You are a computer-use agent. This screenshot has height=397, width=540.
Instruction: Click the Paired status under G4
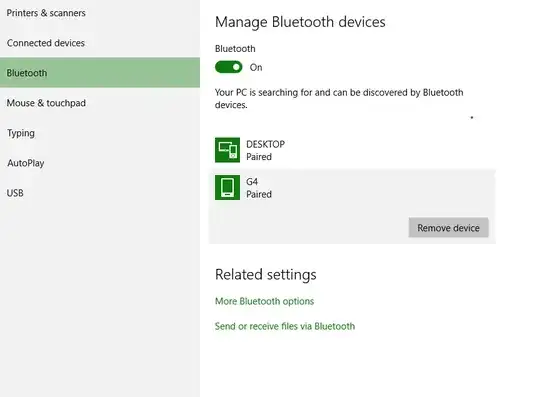click(x=259, y=194)
